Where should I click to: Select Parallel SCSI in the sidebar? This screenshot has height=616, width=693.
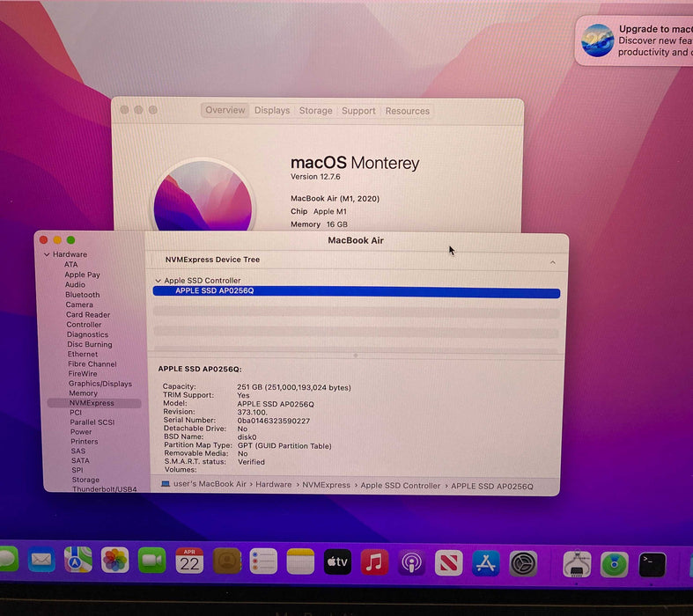pos(92,422)
